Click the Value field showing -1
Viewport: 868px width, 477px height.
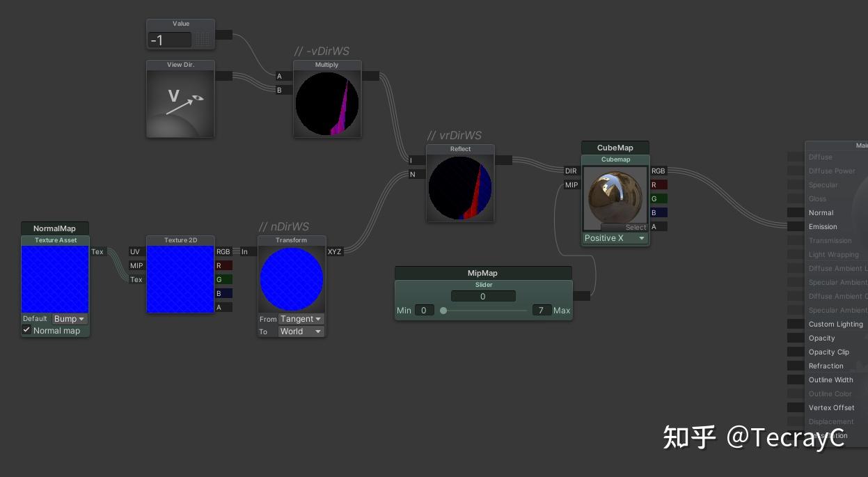pos(169,40)
